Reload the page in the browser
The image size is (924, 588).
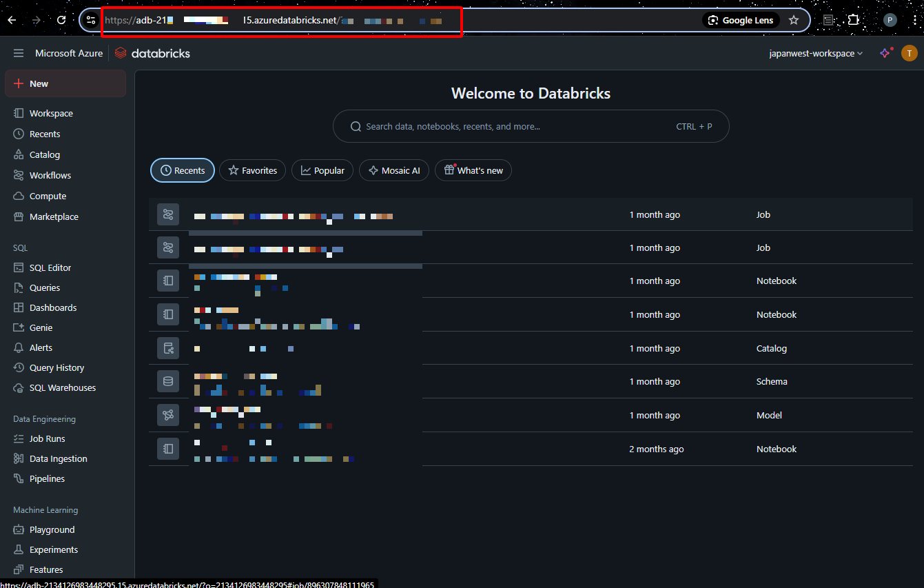[x=61, y=20]
